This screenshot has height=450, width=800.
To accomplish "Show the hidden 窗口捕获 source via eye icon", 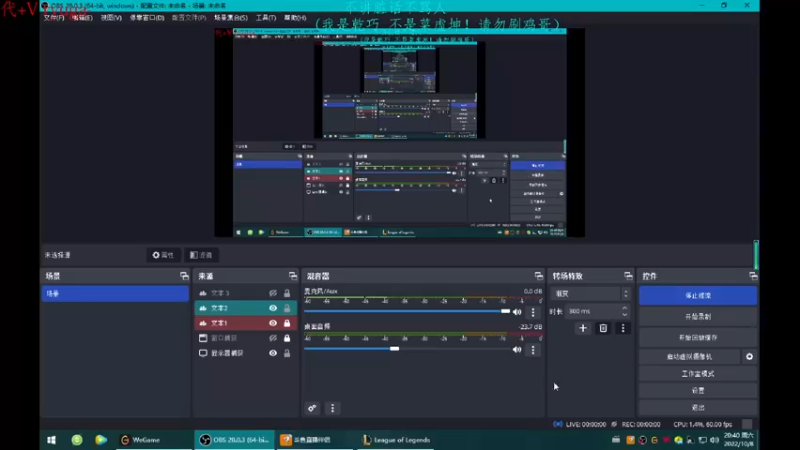I will tap(273, 338).
